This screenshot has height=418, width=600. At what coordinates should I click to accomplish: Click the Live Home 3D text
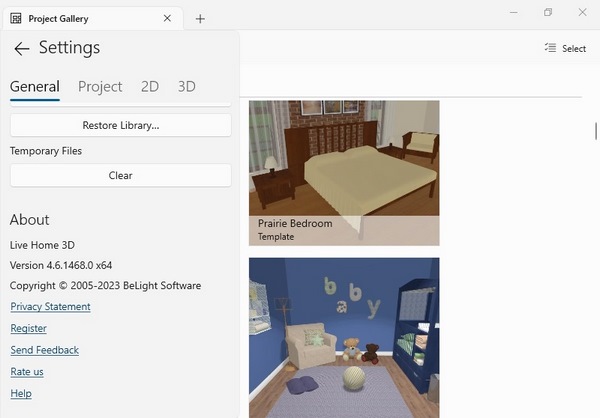pyautogui.click(x=42, y=245)
